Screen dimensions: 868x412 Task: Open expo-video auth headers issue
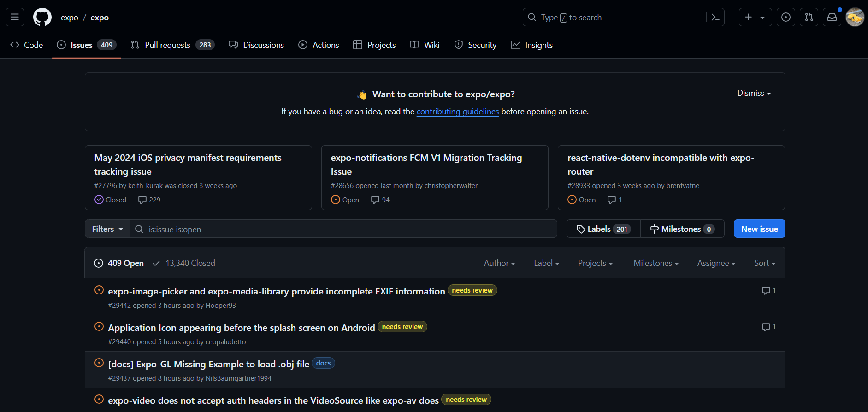pyautogui.click(x=273, y=400)
